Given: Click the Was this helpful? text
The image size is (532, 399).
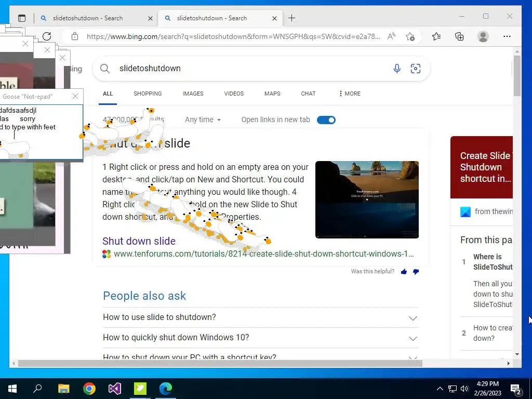Looking at the screenshot, I should point(373,271).
